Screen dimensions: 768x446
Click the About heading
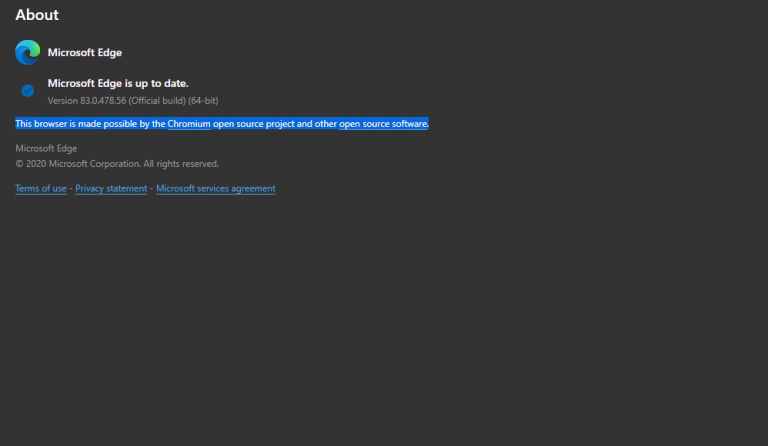[37, 15]
